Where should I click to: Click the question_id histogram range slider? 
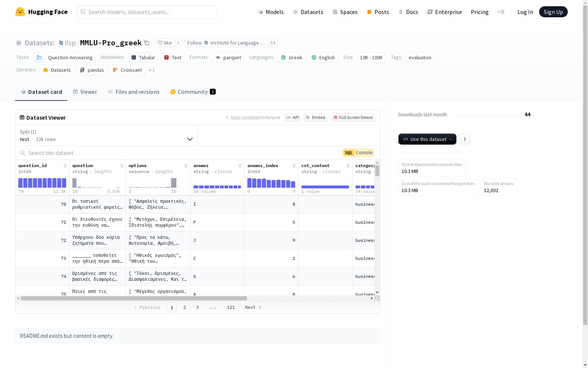pos(42,183)
